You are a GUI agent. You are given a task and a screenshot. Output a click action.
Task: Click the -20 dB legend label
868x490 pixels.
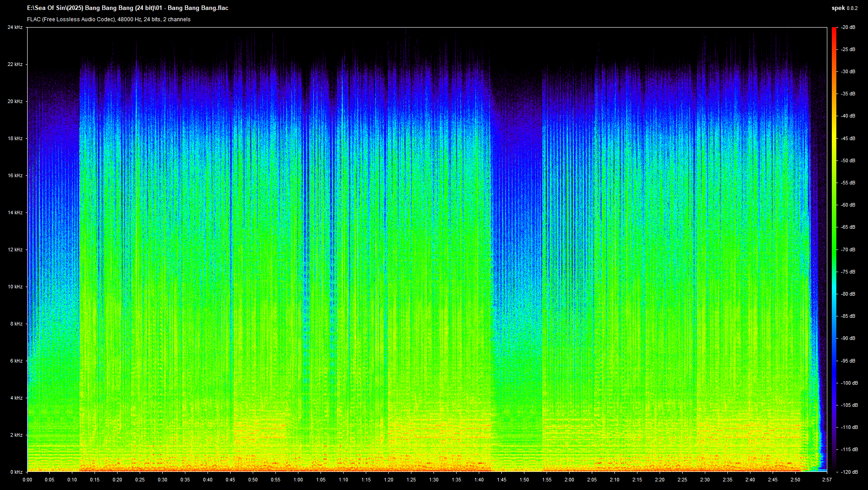coord(848,28)
